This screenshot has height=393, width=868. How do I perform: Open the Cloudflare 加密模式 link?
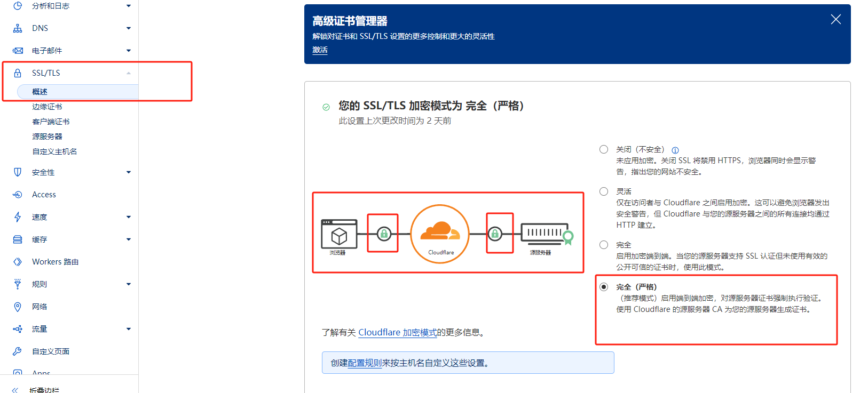click(x=397, y=332)
